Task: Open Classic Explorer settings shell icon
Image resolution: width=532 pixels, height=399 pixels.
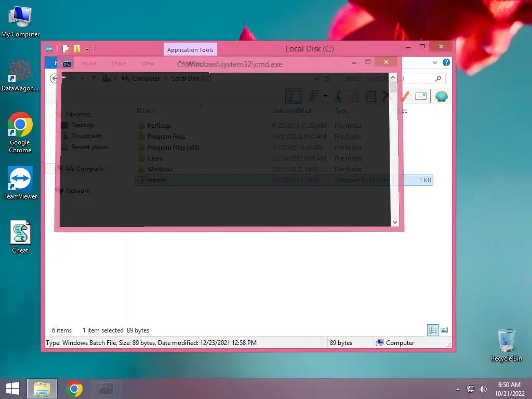Action: click(x=442, y=96)
